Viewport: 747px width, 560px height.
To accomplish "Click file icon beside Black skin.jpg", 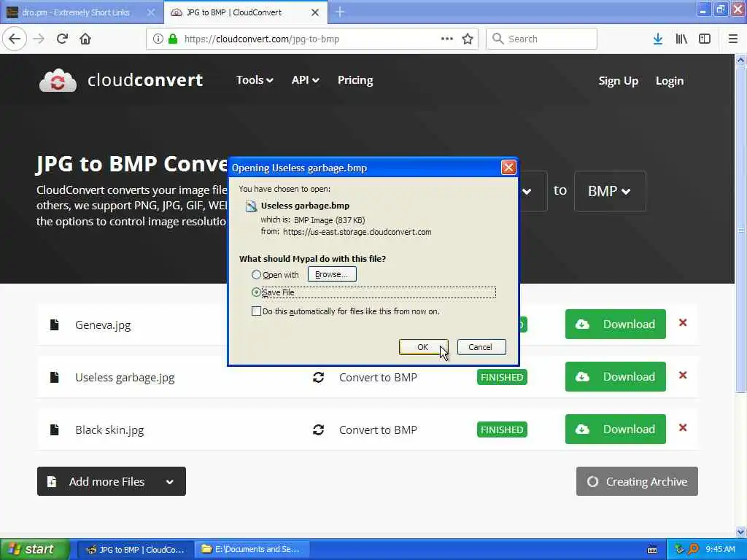I will click(x=54, y=429).
